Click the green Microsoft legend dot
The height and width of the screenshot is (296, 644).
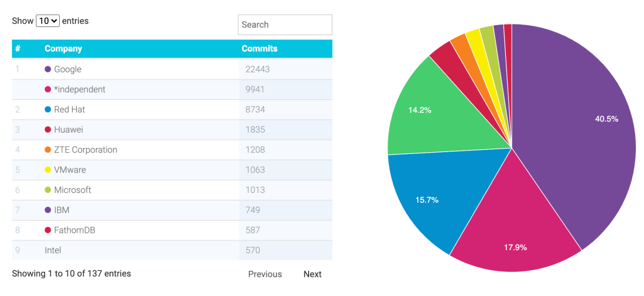pyautogui.click(x=48, y=190)
